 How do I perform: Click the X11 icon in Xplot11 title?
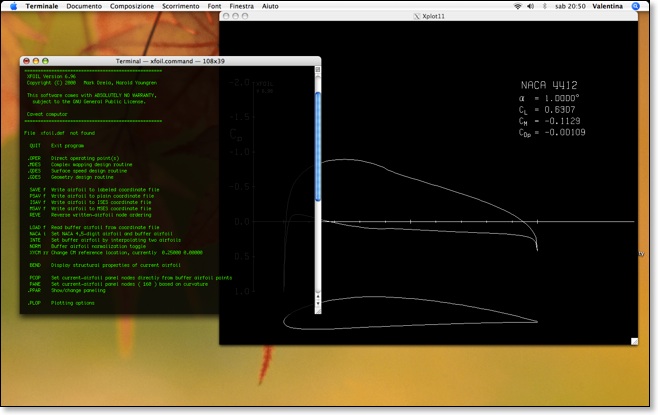click(x=417, y=17)
